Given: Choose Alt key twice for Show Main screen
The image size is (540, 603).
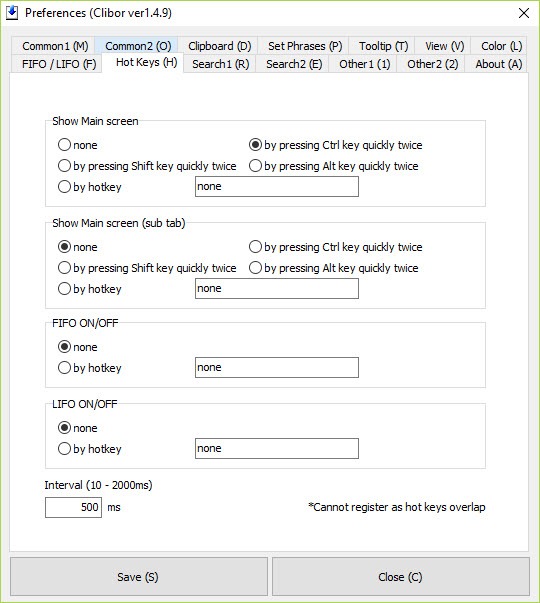Looking at the screenshot, I should click(333, 166).
